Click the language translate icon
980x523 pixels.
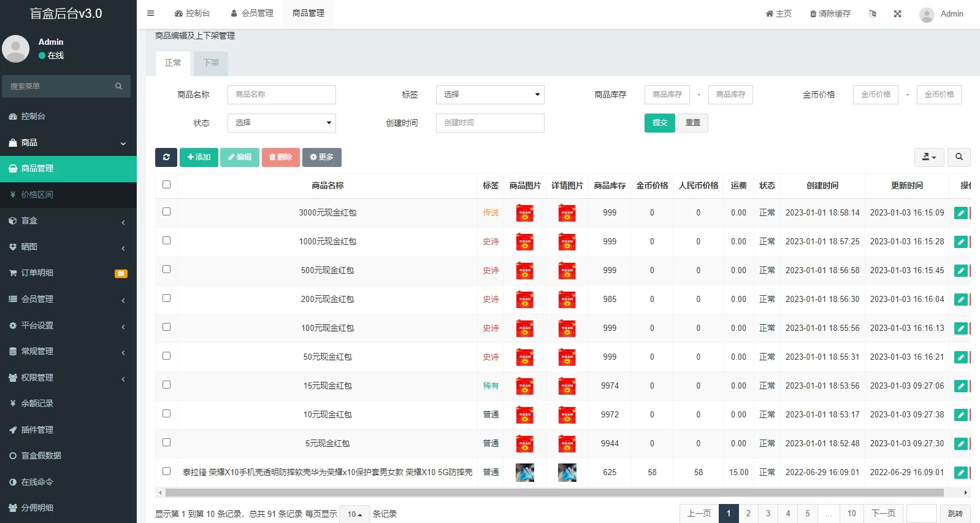[872, 14]
